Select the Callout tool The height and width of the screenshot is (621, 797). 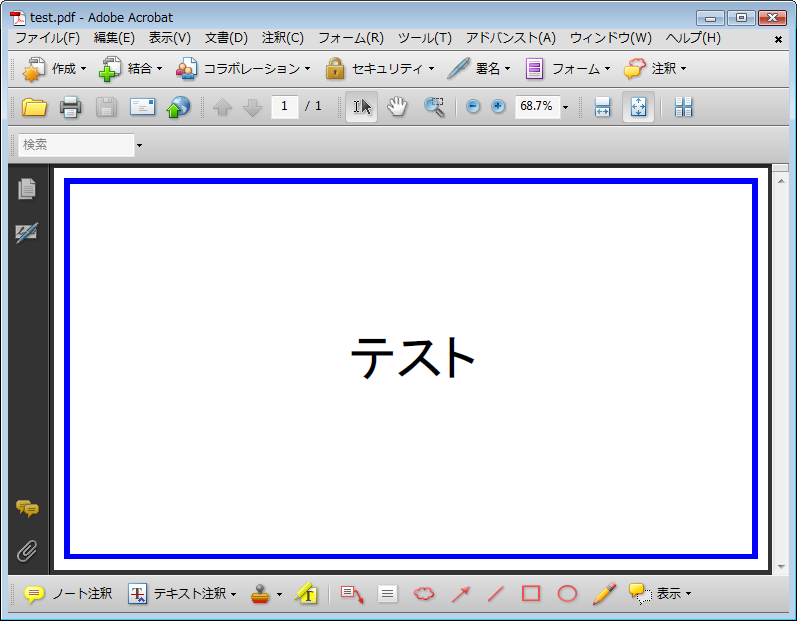352,594
